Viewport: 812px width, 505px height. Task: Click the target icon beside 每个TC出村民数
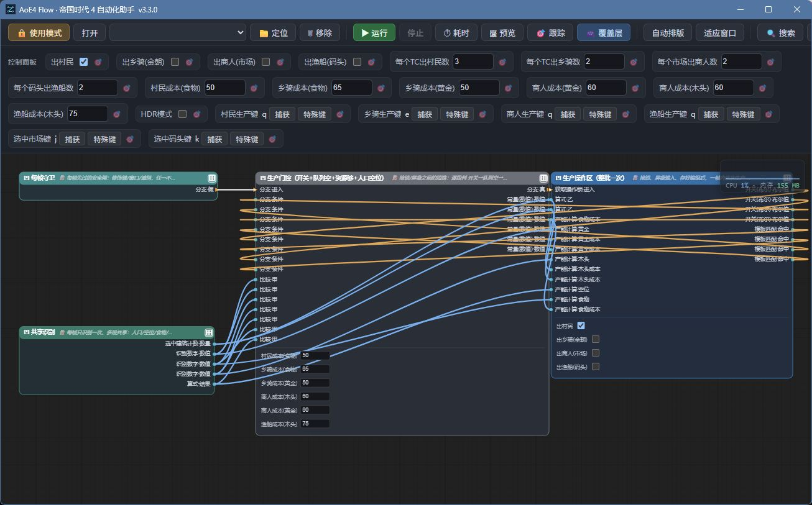(x=502, y=62)
